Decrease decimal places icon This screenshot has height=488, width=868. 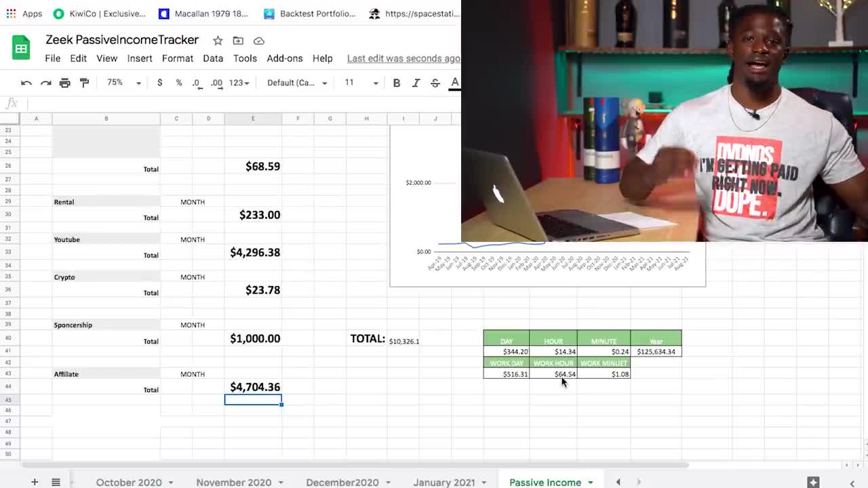click(196, 83)
